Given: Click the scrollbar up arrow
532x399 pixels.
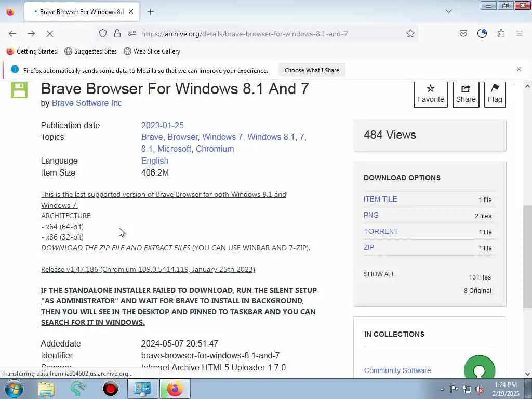Looking at the screenshot, I should (527, 87).
